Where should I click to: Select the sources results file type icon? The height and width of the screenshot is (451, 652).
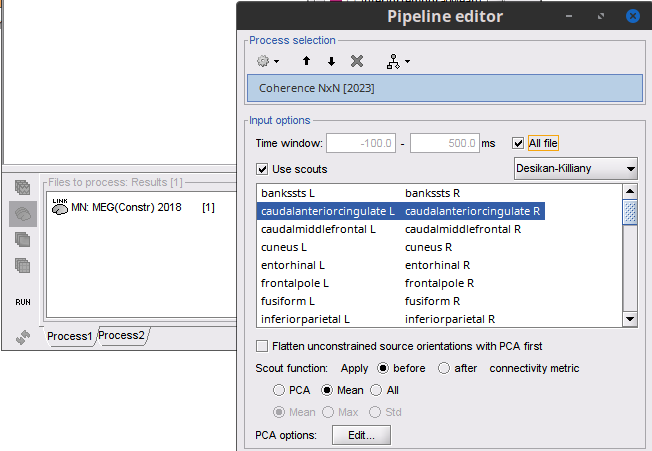click(23, 213)
